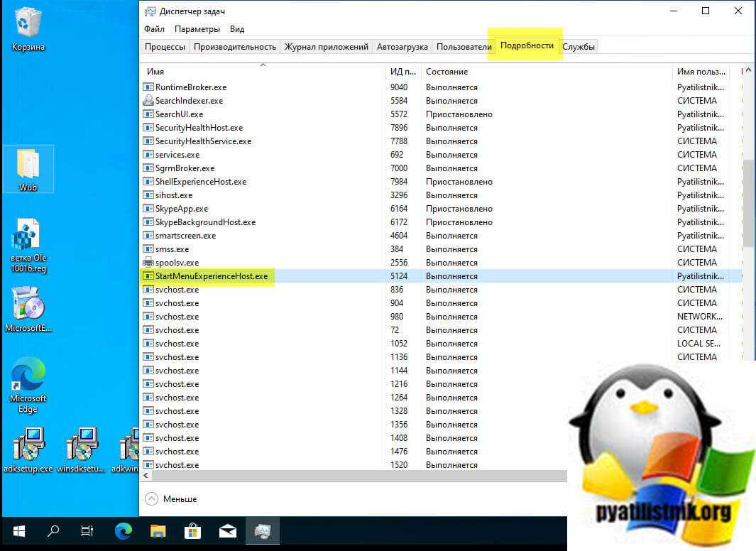The image size is (756, 551).
Task: Select the Wub folder on desktop
Action: (28, 168)
